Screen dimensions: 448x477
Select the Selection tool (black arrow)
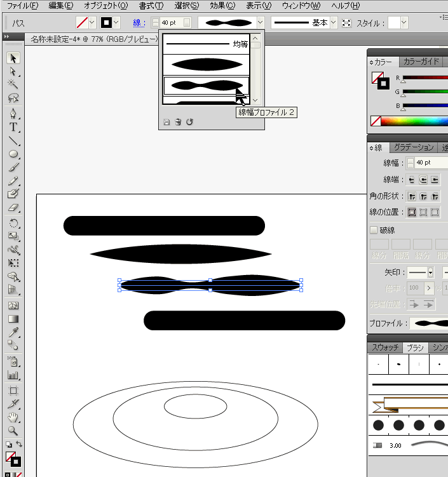pos(13,58)
